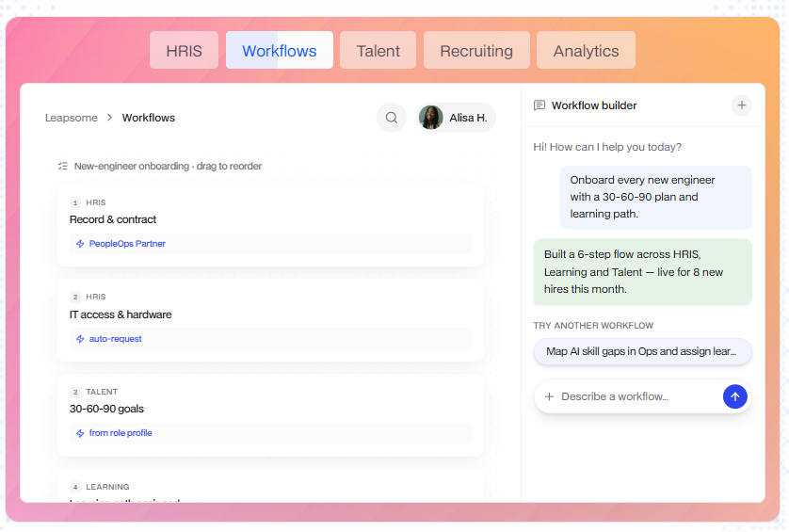789x532 pixels.
Task: Click Alisa H. profile avatar
Action: pyautogui.click(x=430, y=118)
